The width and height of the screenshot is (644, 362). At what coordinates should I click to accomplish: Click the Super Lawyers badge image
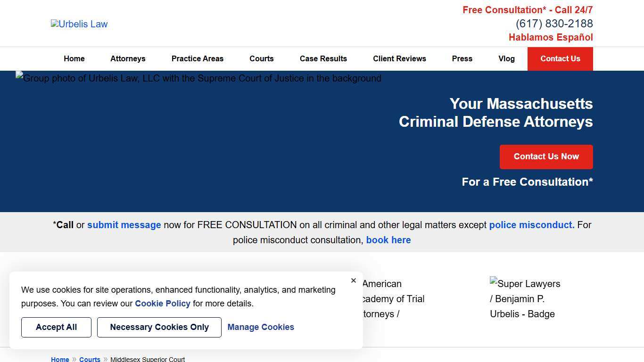pos(525,298)
